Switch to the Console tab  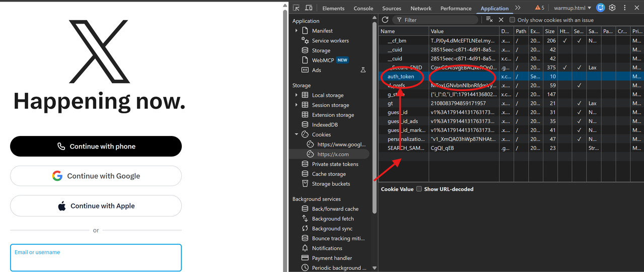[364, 8]
